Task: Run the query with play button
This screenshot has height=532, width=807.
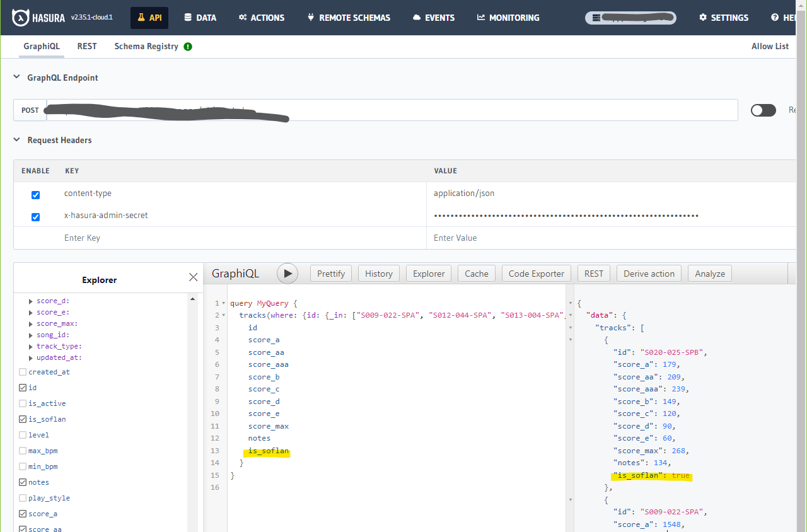Action: [287, 274]
